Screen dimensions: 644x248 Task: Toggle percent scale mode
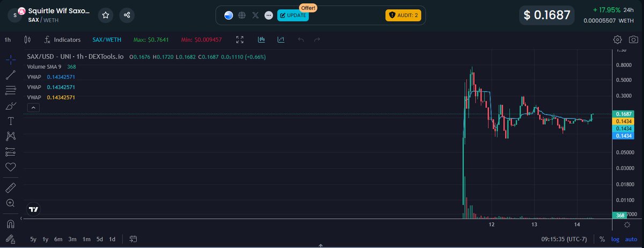click(x=602, y=239)
